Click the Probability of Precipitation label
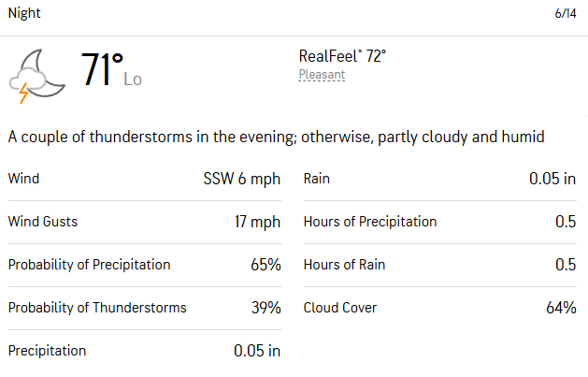 (89, 265)
